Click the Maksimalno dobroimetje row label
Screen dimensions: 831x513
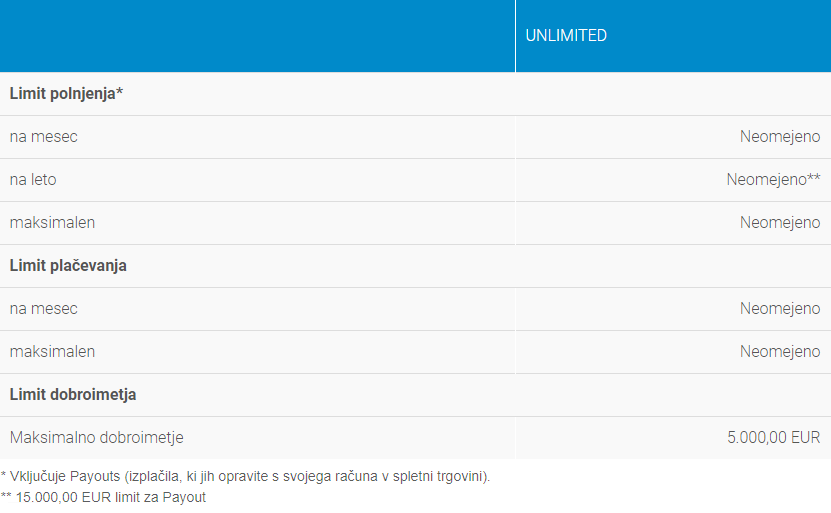click(97, 438)
